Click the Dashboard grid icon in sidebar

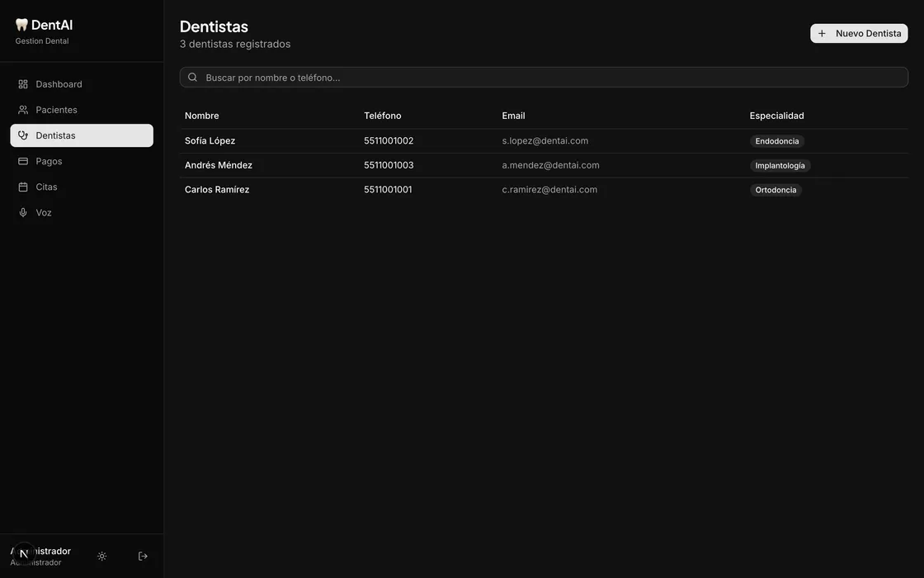pyautogui.click(x=23, y=84)
